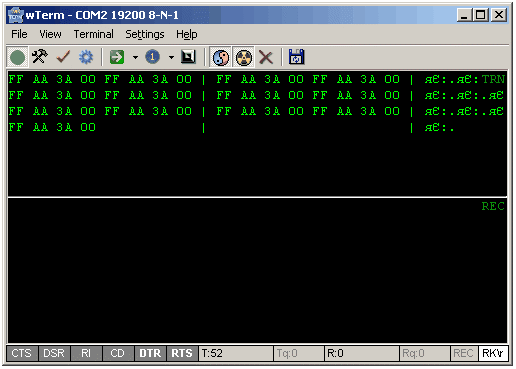Click the CD status indicator
This screenshot has width=516, height=369.
[118, 353]
